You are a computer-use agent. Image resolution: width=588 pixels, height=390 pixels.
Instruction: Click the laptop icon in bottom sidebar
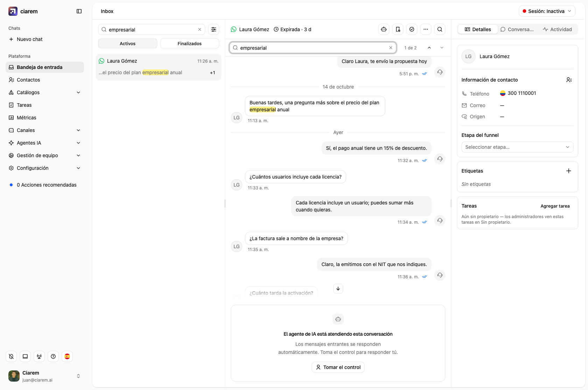25,356
